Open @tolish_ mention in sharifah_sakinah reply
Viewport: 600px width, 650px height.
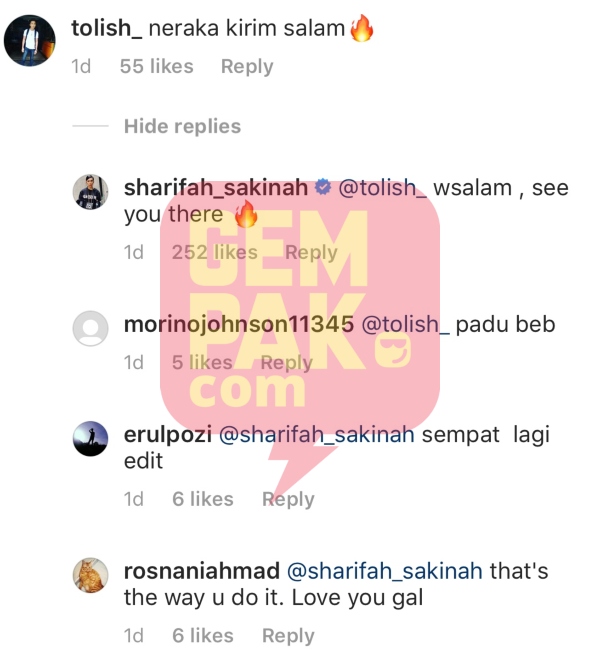(382, 188)
